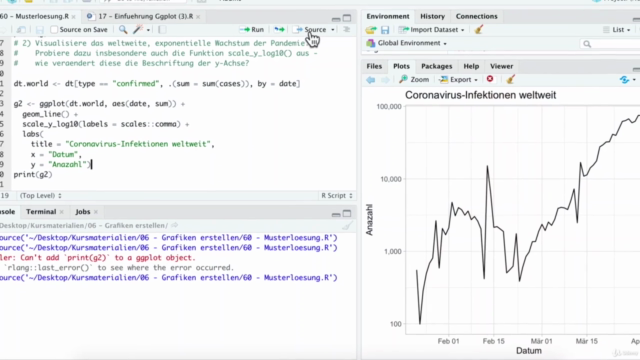The width and height of the screenshot is (640, 360).
Task: Close the Terminal tab
Action: click(62, 212)
